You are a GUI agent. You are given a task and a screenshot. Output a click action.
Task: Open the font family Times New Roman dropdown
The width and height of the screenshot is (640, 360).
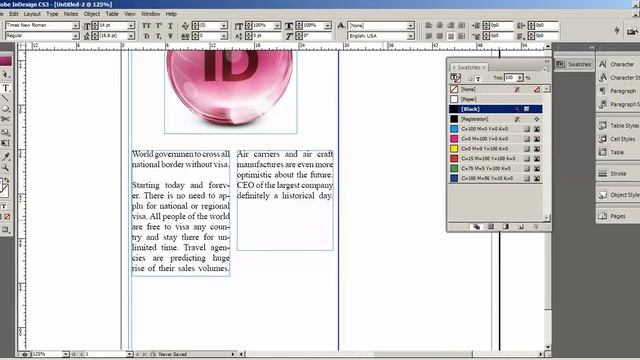click(76, 26)
